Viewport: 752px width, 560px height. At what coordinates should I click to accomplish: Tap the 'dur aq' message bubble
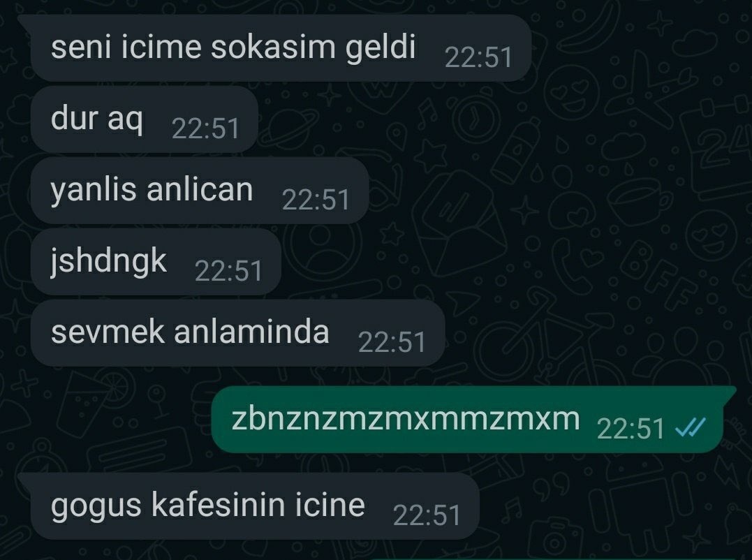pyautogui.click(x=145, y=119)
